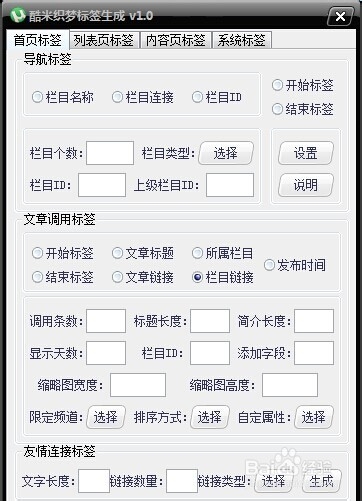Click the 说明 button
This screenshot has height=501, width=362.
(306, 185)
